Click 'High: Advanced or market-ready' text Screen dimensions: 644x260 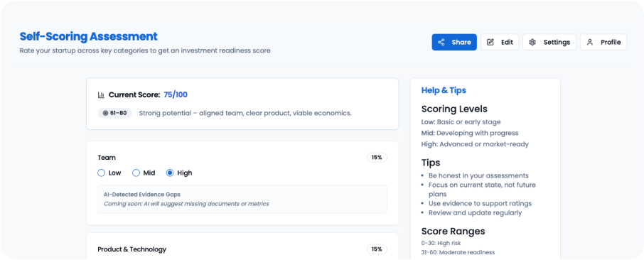pyautogui.click(x=475, y=144)
